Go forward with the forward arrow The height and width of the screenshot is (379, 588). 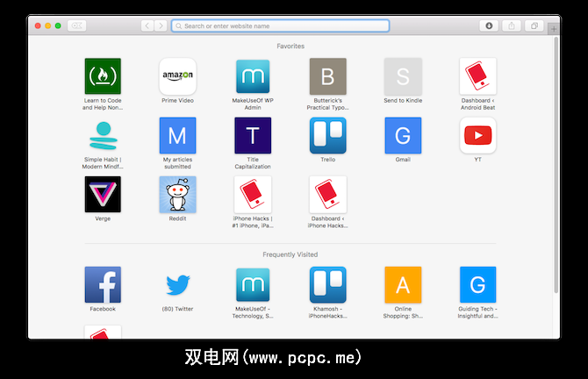[x=161, y=25]
